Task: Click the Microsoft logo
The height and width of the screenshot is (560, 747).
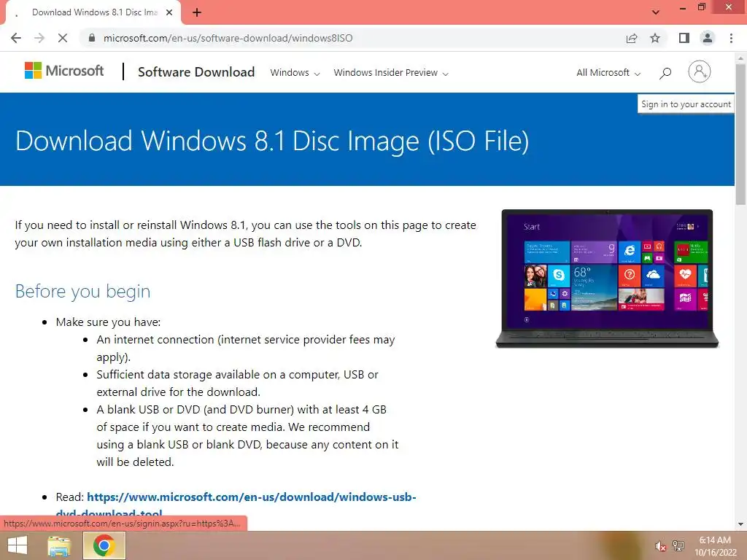Action: pyautogui.click(x=64, y=71)
